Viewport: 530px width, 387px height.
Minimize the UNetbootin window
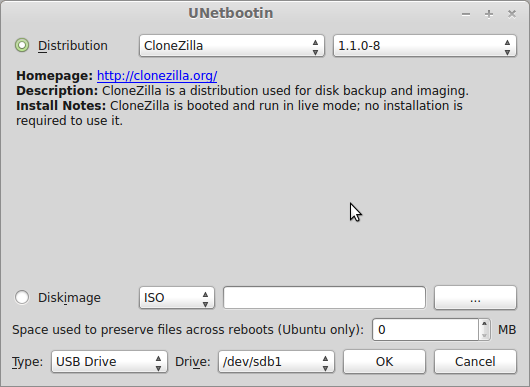466,14
